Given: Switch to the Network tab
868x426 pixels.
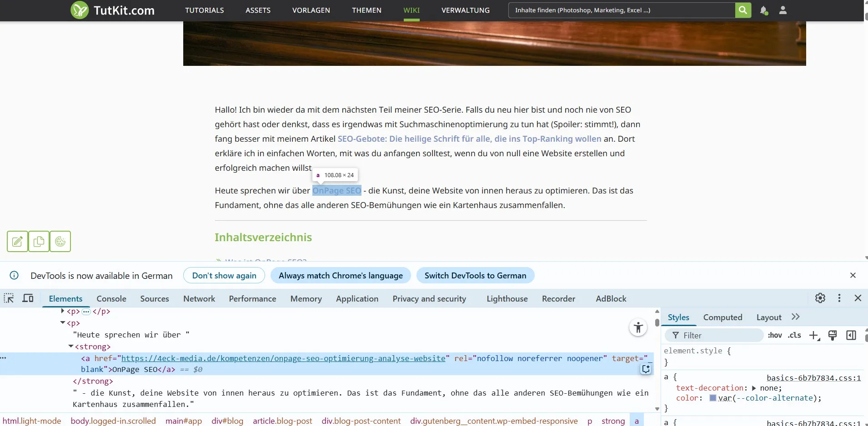Looking at the screenshot, I should 199,298.
